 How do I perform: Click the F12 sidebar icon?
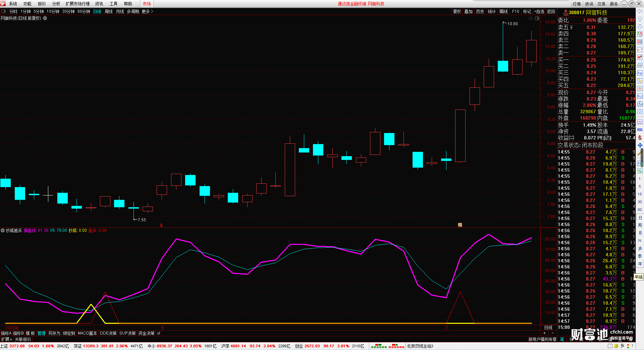click(x=640, y=96)
